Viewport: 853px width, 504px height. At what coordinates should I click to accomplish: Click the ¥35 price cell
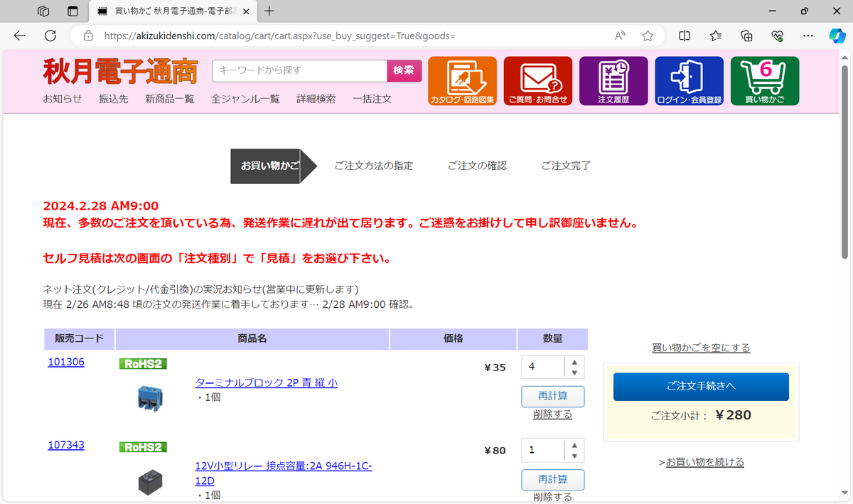[x=495, y=368]
